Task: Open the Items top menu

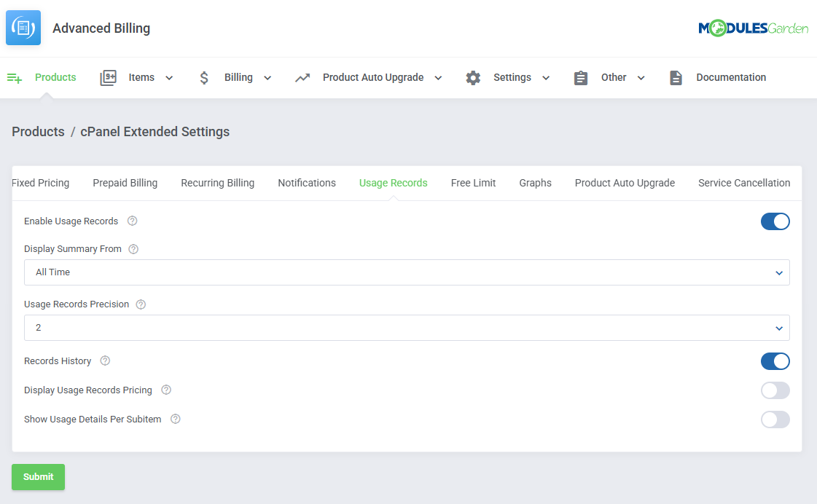Action: click(x=141, y=78)
